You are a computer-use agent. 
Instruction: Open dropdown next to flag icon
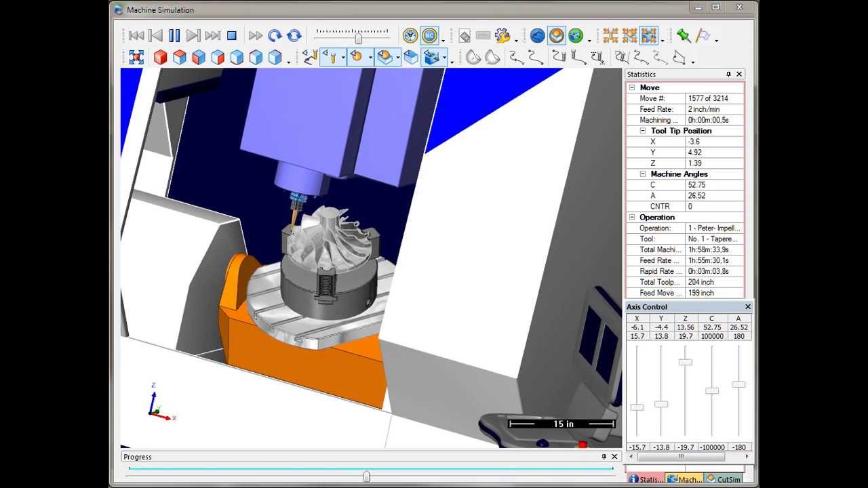[716, 39]
